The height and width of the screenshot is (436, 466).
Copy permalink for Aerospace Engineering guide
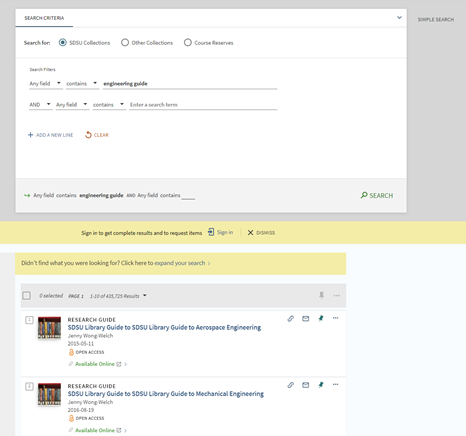[x=291, y=319]
